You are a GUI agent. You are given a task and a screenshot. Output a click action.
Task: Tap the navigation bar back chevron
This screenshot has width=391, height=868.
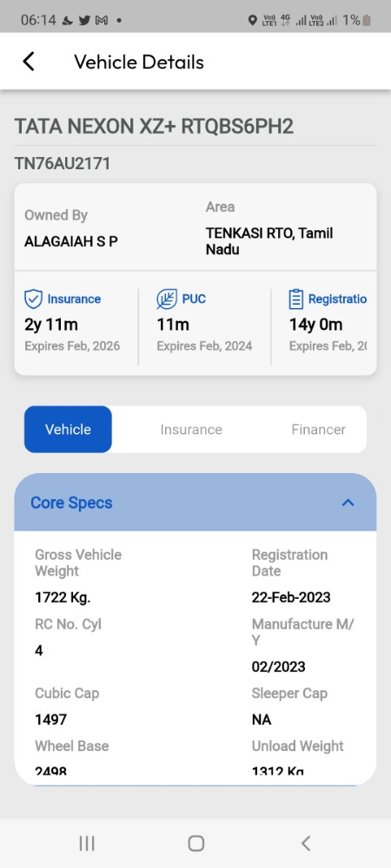[305, 843]
